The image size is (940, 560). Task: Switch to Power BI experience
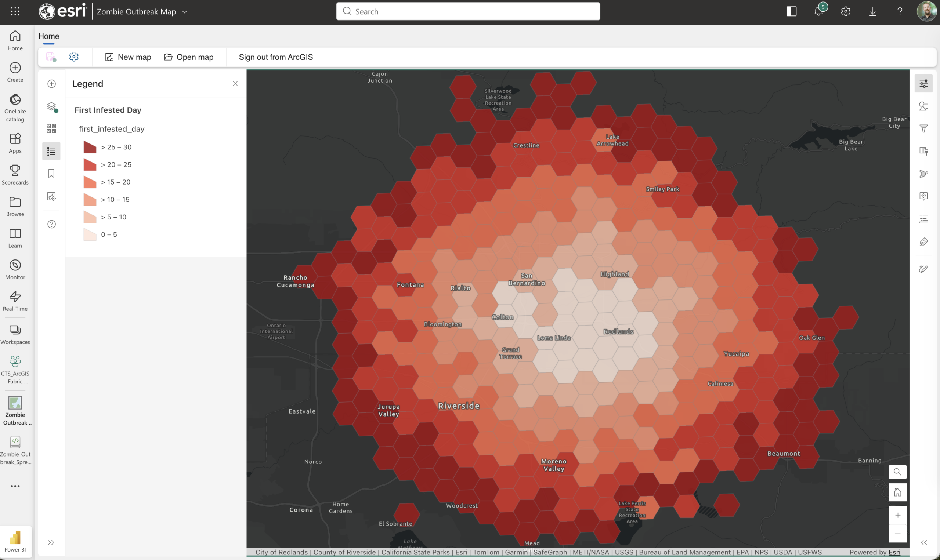pos(15,541)
